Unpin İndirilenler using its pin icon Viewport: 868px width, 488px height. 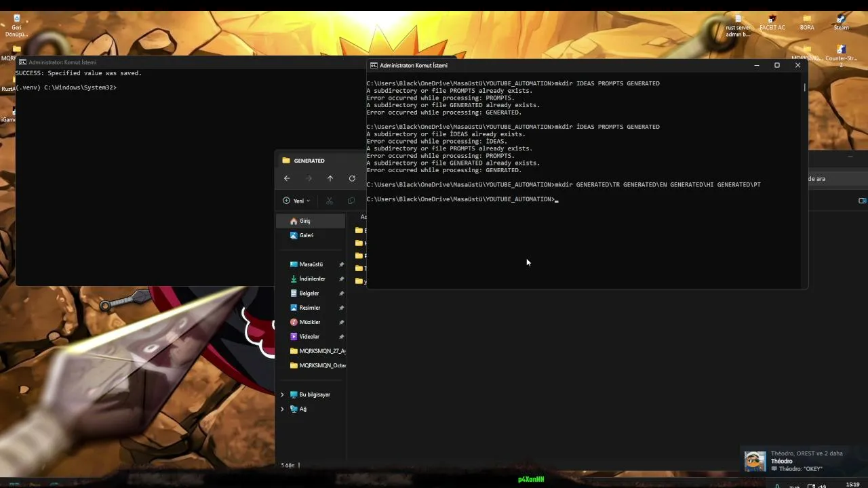click(x=341, y=279)
